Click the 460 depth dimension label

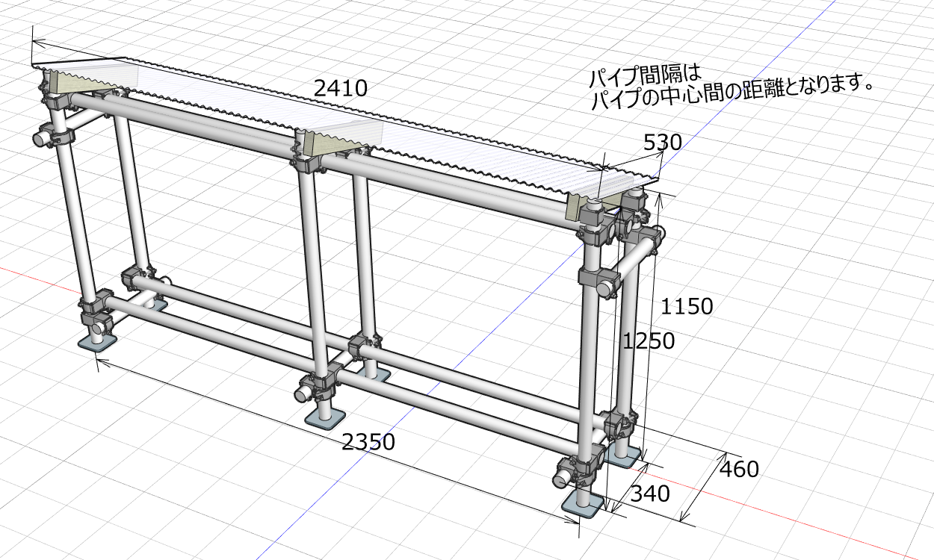739,469
